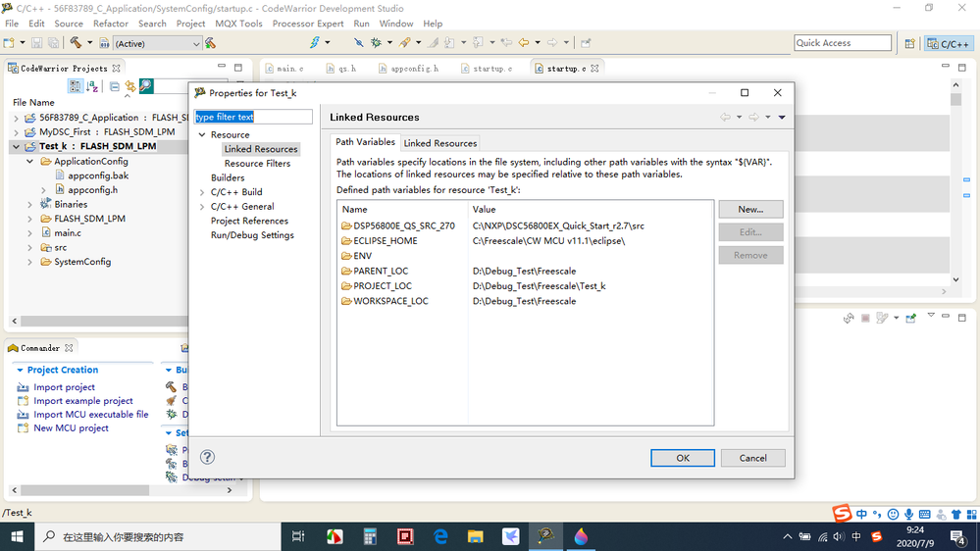Click Cancel in Properties dialog
The width and height of the screenshot is (980, 551).
point(752,458)
